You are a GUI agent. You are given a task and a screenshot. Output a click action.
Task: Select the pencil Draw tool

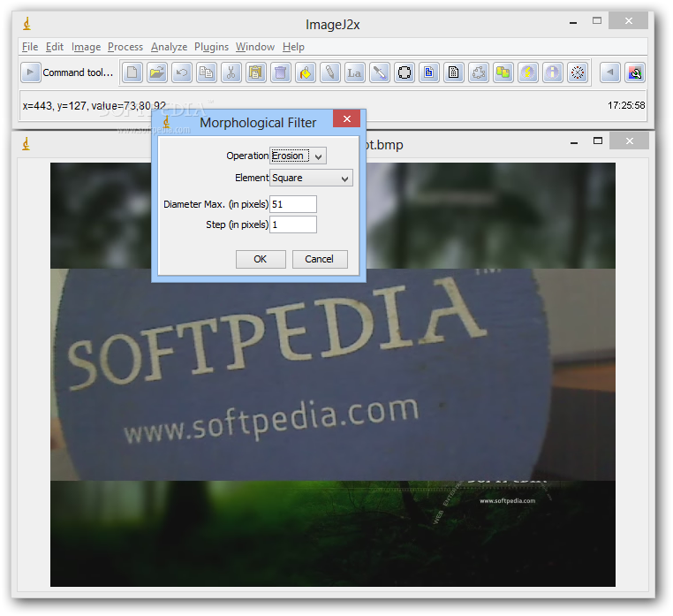(x=330, y=72)
